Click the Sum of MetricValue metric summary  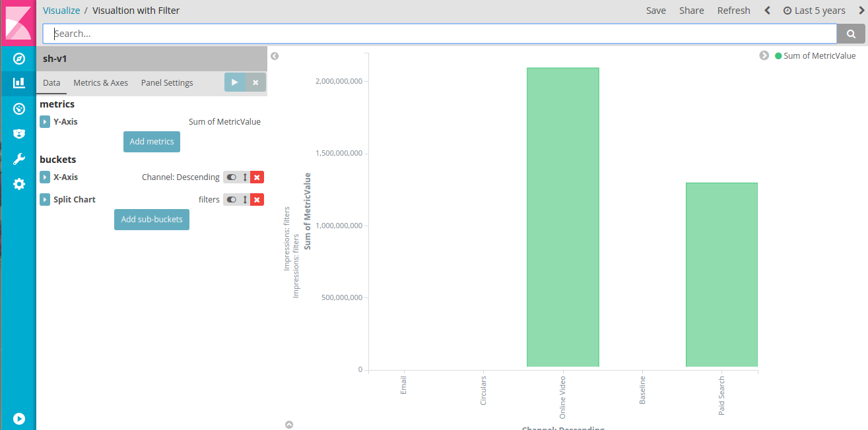coord(224,122)
